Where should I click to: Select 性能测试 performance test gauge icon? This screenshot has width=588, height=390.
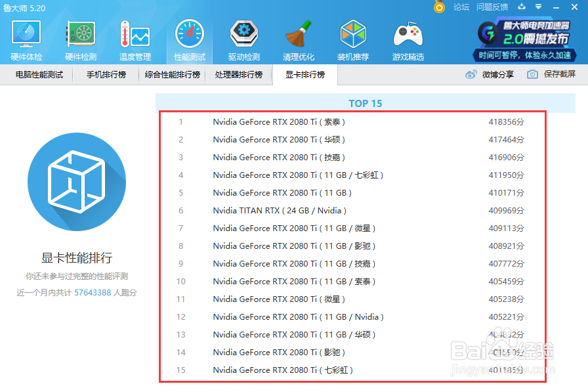190,34
